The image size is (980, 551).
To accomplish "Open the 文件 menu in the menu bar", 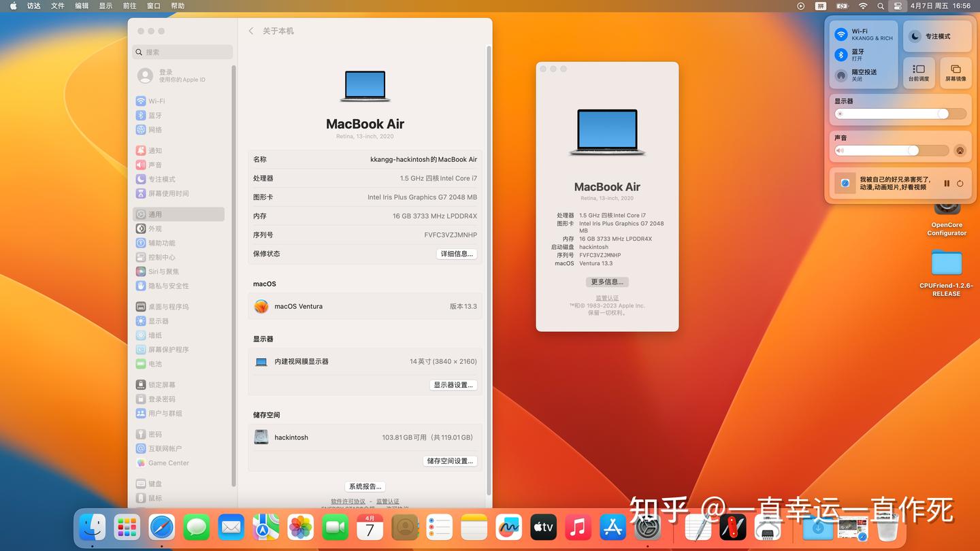I will (57, 5).
